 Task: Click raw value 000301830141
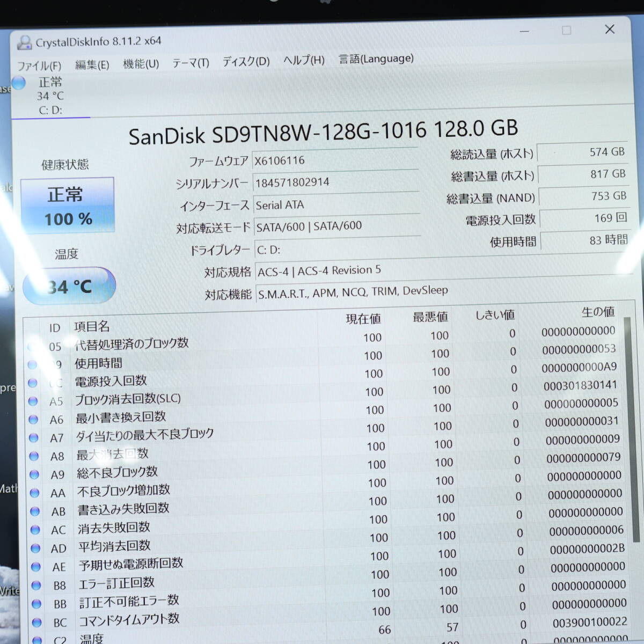click(x=580, y=385)
